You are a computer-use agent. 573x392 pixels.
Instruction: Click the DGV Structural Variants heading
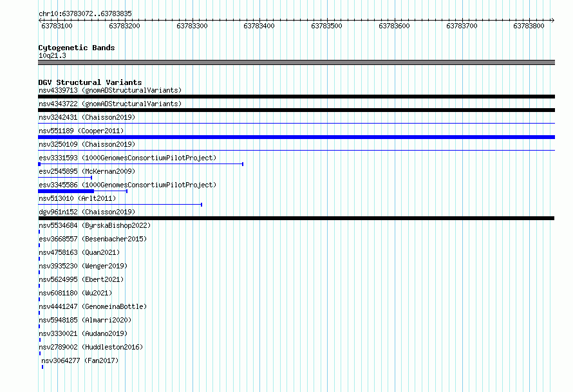[x=90, y=82]
